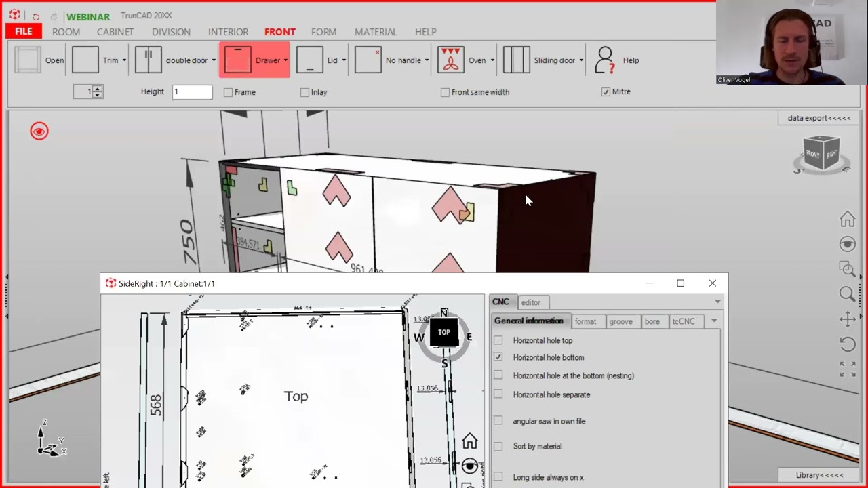Select the pan move arrows icon

[x=848, y=319]
